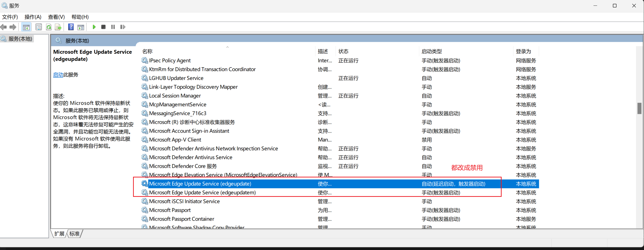Click 禁用 startup type of App-V Client
This screenshot has height=250, width=644.
tap(426, 140)
